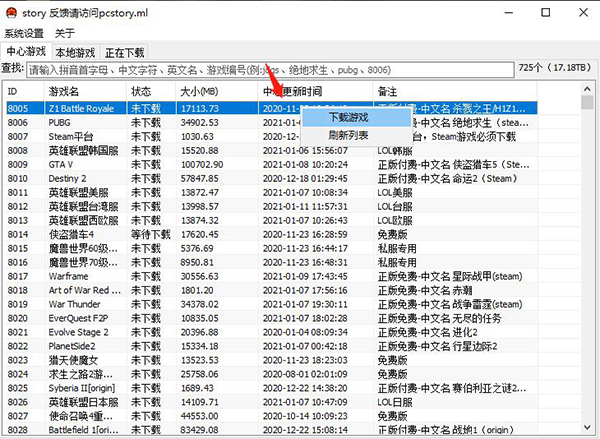600x439 pixels.
Task: Maximize the story window
Action: click(544, 13)
